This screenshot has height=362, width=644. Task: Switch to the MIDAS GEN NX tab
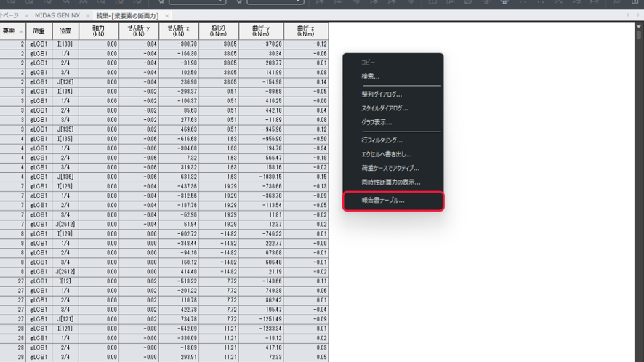click(57, 15)
